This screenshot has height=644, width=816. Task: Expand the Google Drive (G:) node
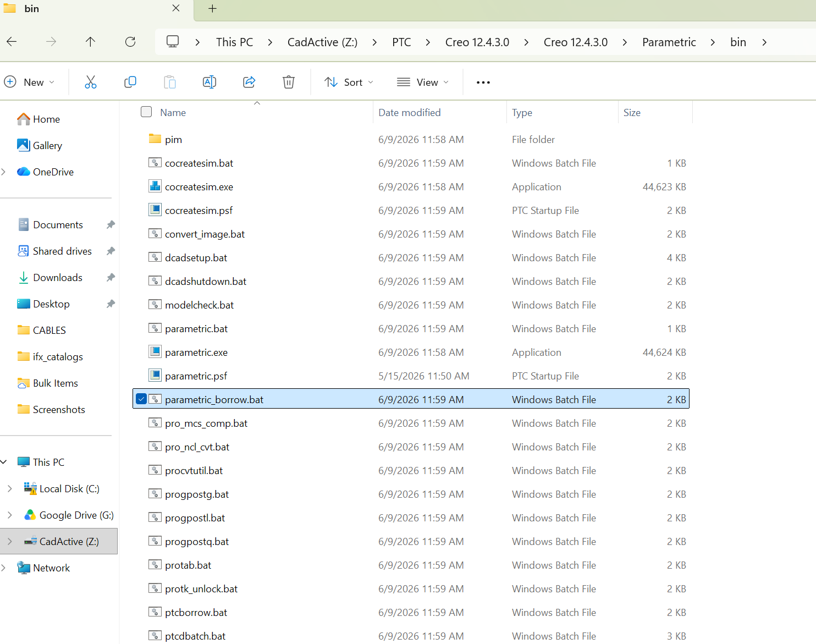[10, 515]
